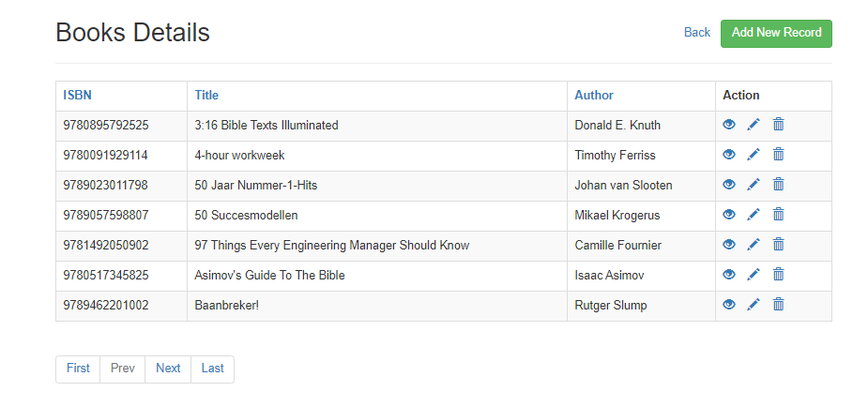This screenshot has width=868, height=407.
Task: Delete Asimov's Guide To The Bible
Action: (x=778, y=275)
